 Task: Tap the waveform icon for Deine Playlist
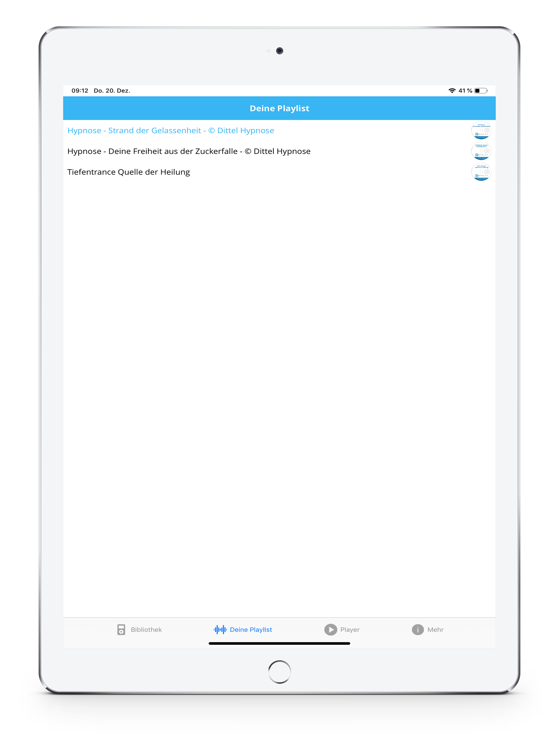tap(220, 629)
